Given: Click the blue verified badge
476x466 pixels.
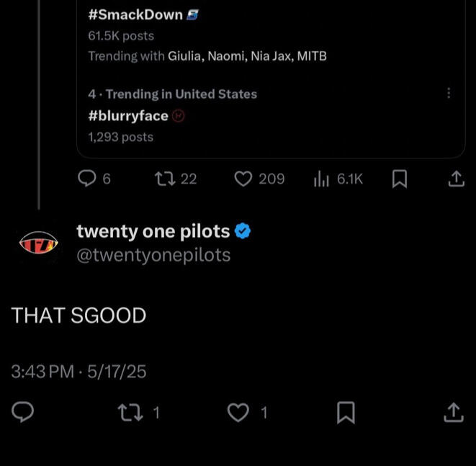Looking at the screenshot, I should coord(243,231).
